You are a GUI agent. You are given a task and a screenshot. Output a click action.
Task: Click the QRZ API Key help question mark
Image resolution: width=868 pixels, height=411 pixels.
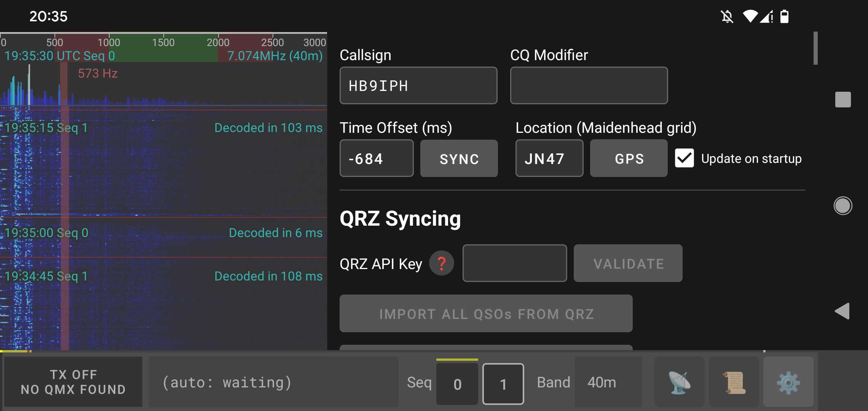click(442, 263)
